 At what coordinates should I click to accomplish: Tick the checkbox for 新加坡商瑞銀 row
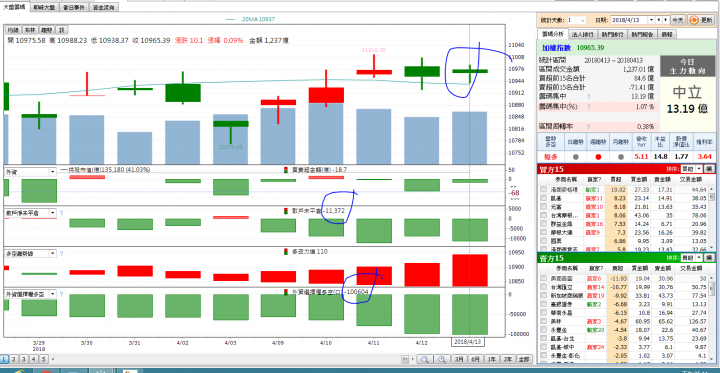coord(543,295)
